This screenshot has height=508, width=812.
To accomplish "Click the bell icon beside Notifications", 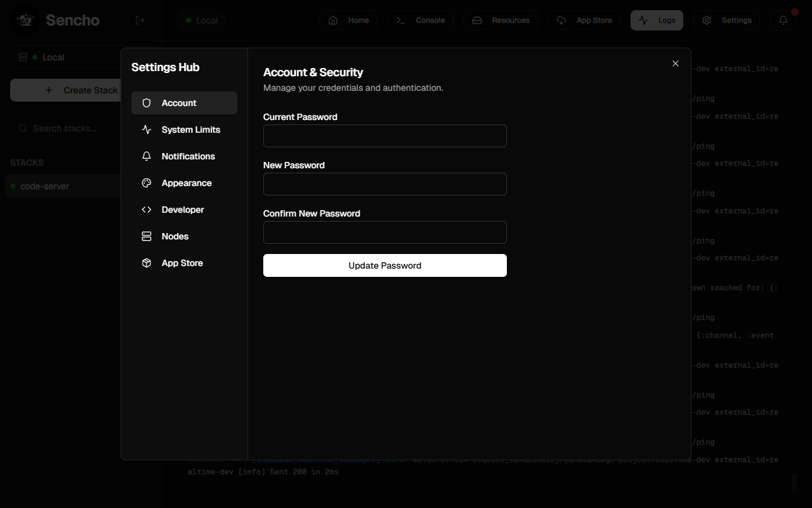I will 147,156.
